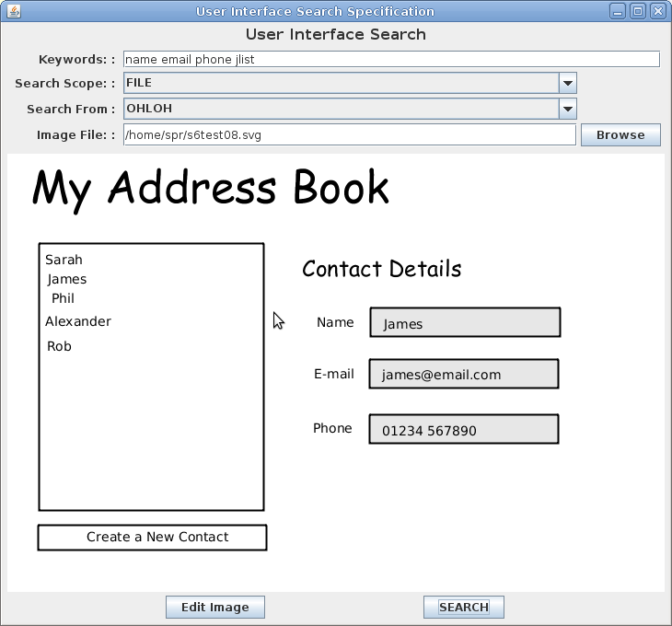Image resolution: width=672 pixels, height=626 pixels.
Task: Click the Create a New Contact button
Action: coord(152,538)
